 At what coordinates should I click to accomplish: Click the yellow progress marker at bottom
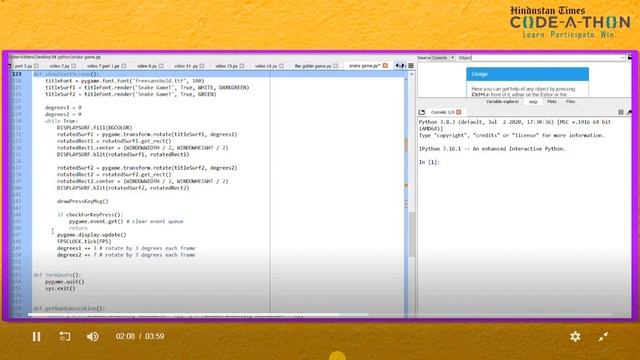click(337, 356)
